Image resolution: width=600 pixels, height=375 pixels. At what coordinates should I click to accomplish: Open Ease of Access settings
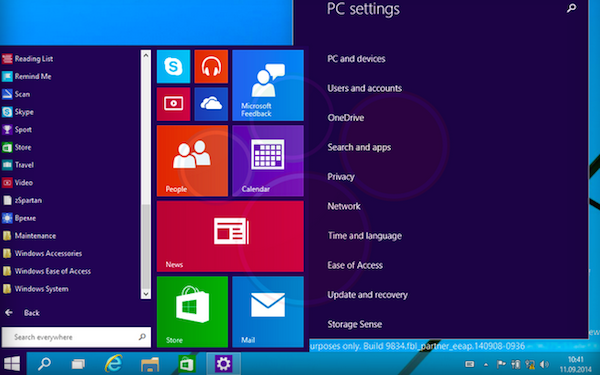[x=355, y=265]
